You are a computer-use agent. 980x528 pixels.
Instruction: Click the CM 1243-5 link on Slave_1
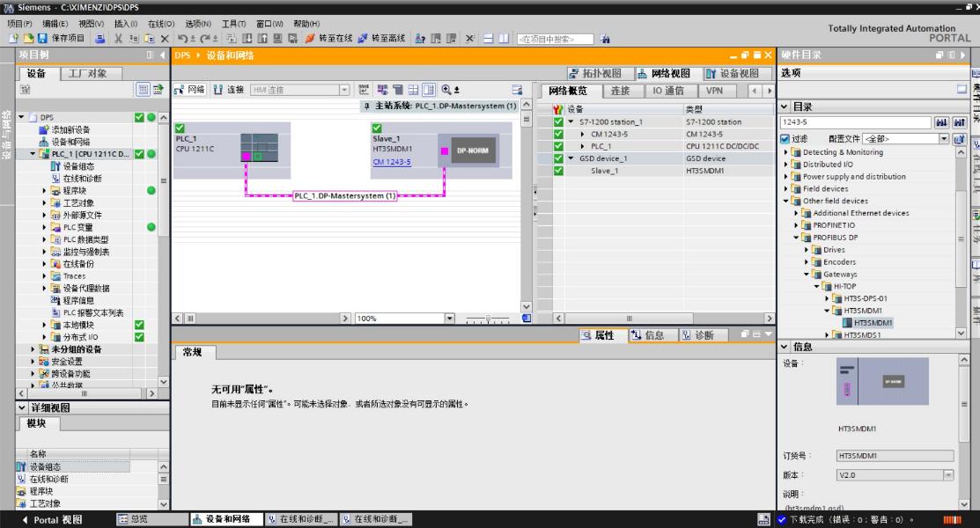coord(391,162)
